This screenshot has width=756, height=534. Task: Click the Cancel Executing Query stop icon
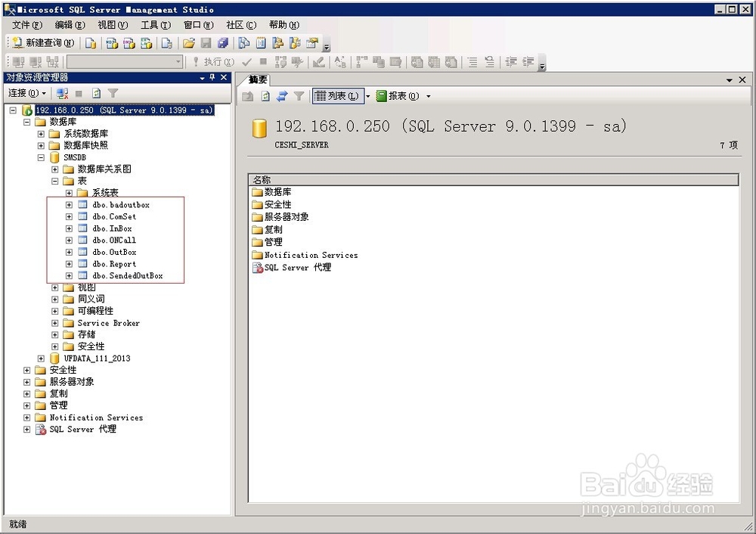click(x=263, y=61)
